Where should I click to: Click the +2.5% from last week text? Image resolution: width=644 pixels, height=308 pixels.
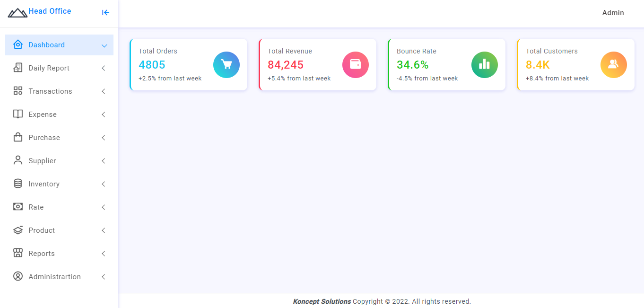[x=170, y=79]
